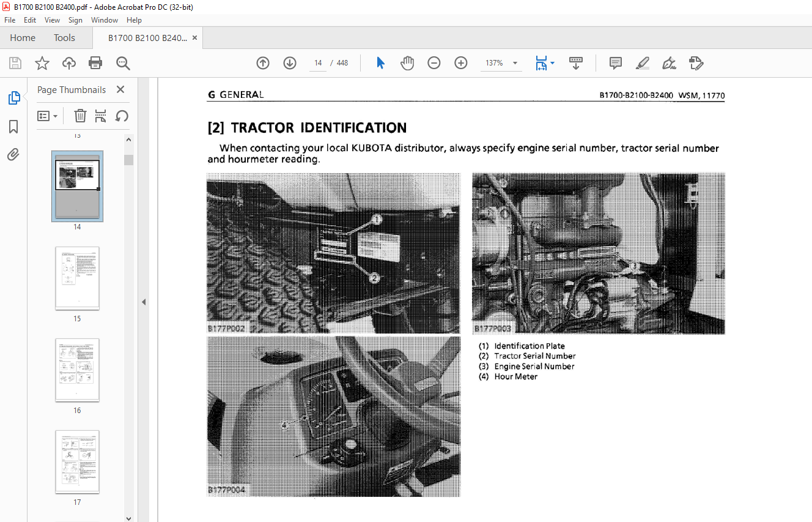812x522 pixels.
Task: Switch to the Home tab
Action: tap(23, 38)
